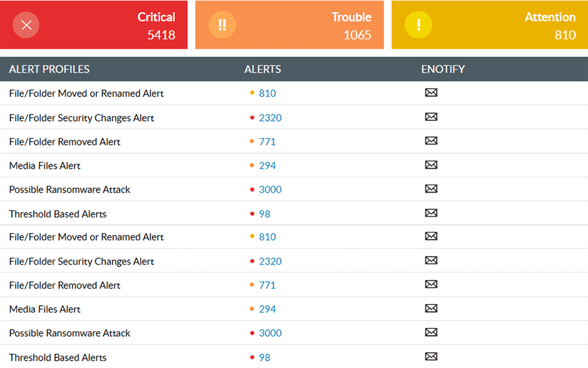
Task: Click envelope icon beside File/Folder Removed Alert
Action: tap(431, 141)
